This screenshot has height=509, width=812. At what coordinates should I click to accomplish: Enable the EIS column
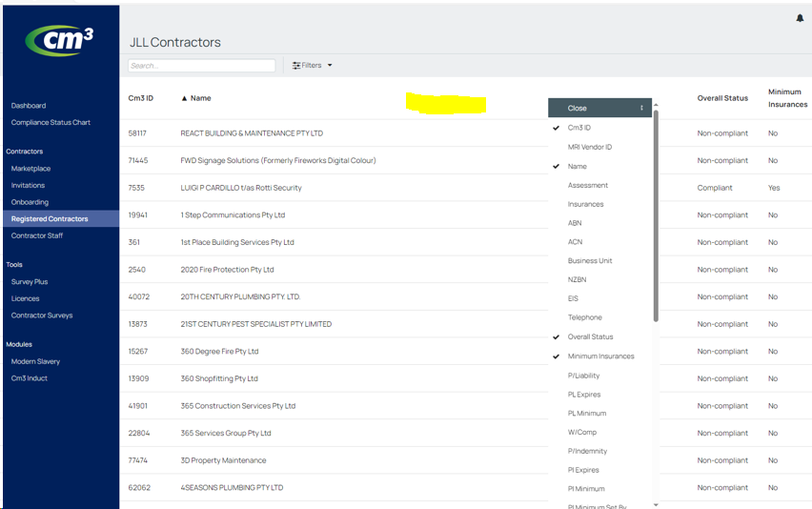(573, 298)
